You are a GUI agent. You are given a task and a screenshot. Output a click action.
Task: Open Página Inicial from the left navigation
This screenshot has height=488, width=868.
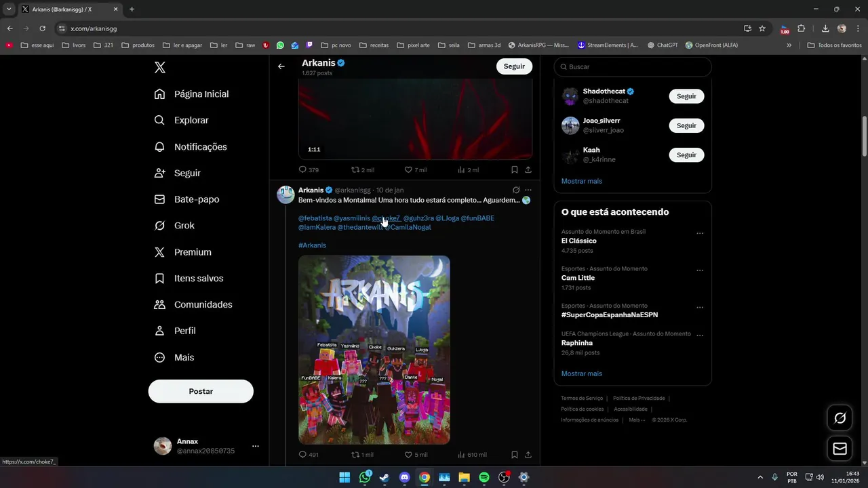(x=191, y=94)
